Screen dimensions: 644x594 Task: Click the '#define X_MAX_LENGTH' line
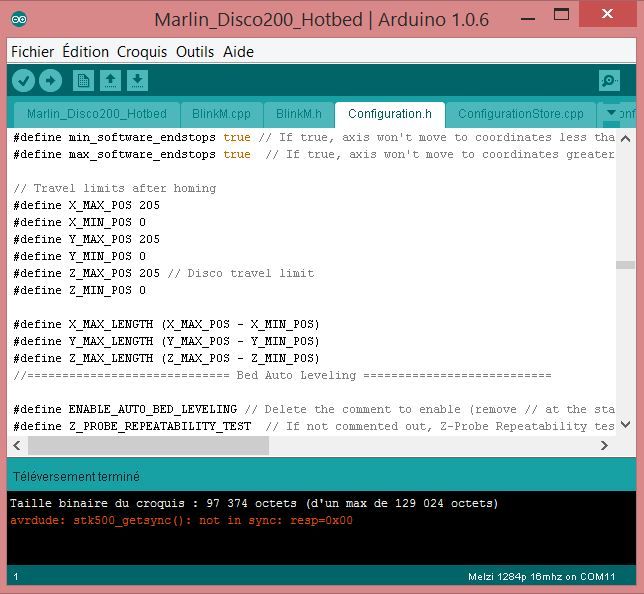[x=166, y=325]
